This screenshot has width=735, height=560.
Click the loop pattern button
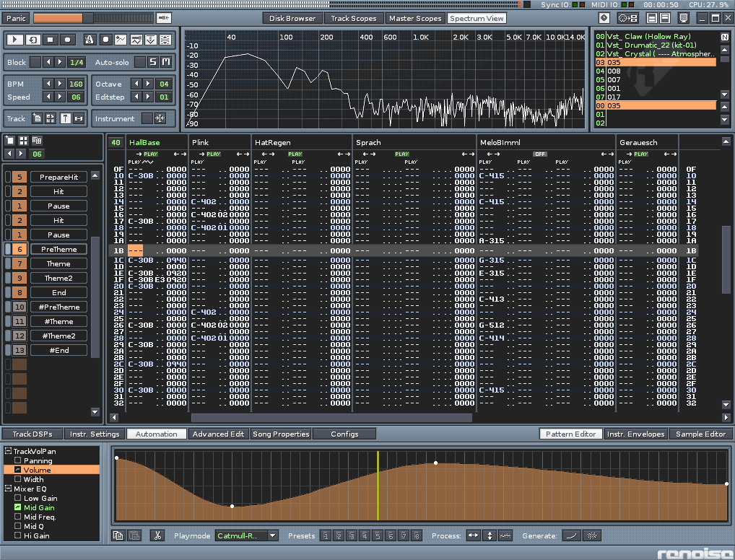pyautogui.click(x=33, y=40)
